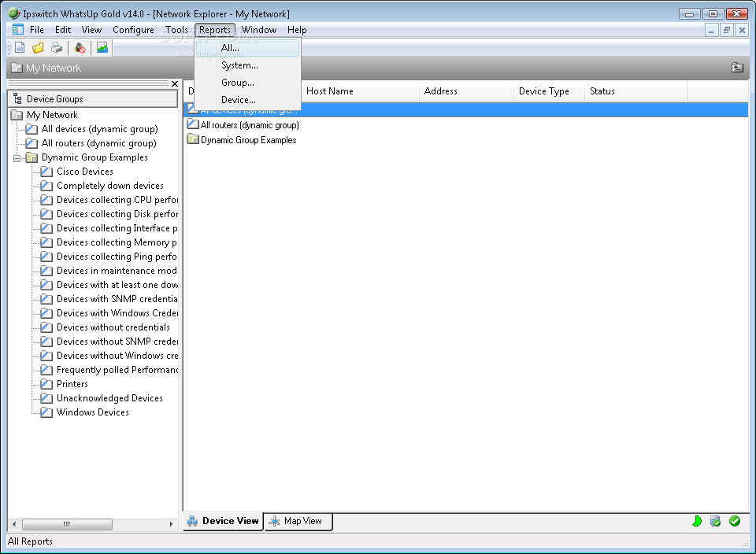Viewport: 756px width, 554px height.
Task: Click the reports chart toolbar icon
Action: coord(102,48)
